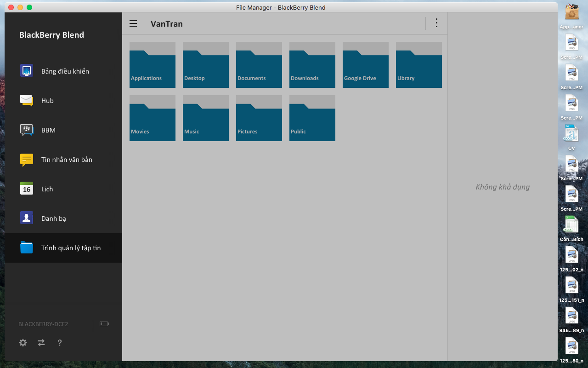The height and width of the screenshot is (368, 588).
Task: Select the 125...02_n JPEG on desktop
Action: click(571, 259)
